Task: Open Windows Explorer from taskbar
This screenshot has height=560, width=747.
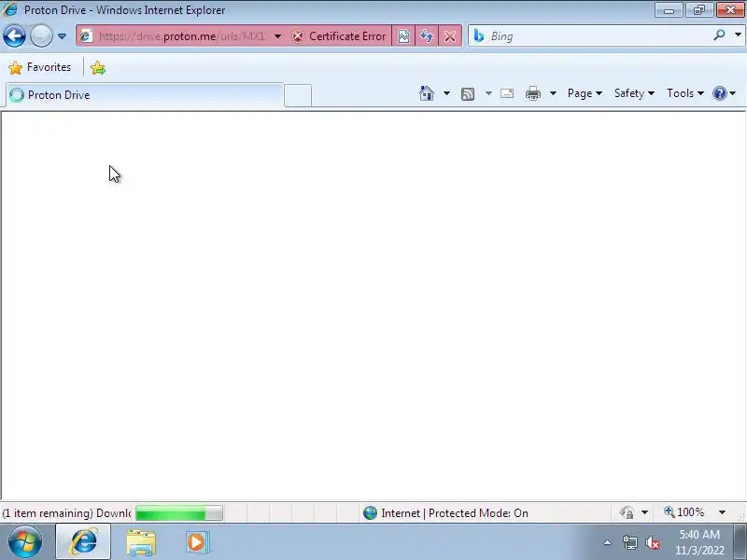Action: [x=141, y=542]
